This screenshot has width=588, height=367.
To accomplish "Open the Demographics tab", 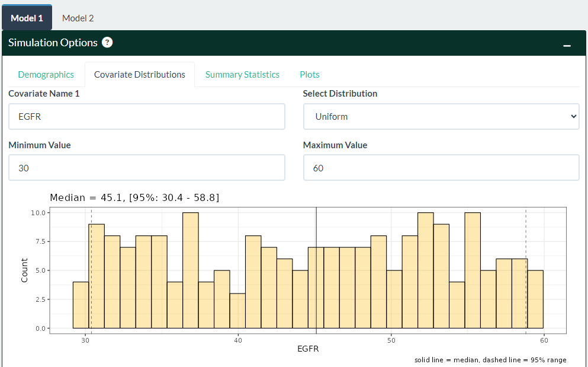I will point(46,75).
